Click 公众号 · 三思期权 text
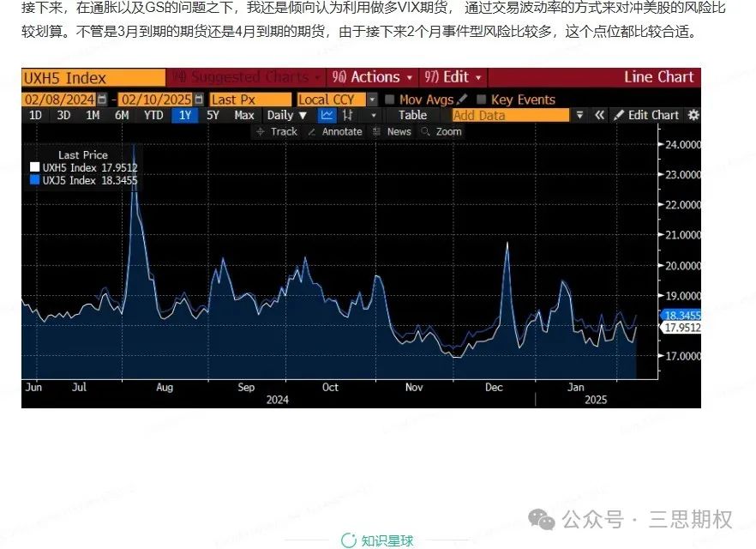Image resolution: width=756 pixels, height=549 pixels. [x=646, y=520]
